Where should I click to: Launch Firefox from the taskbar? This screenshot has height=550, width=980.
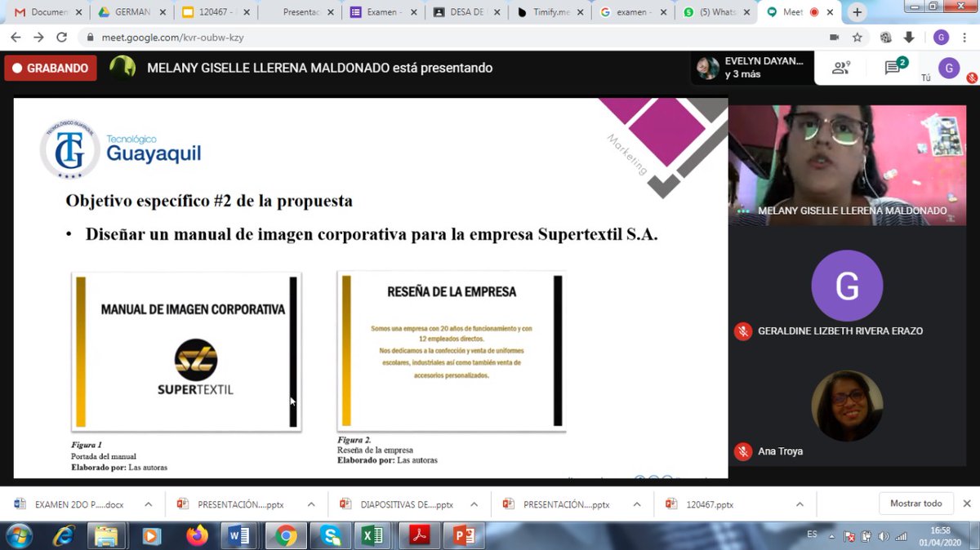[x=197, y=536]
